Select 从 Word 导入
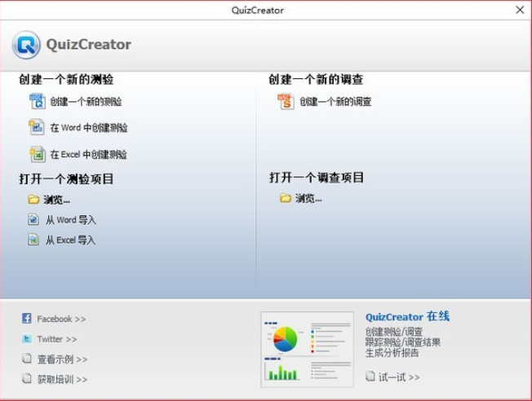This screenshot has width=532, height=401. 71,220
